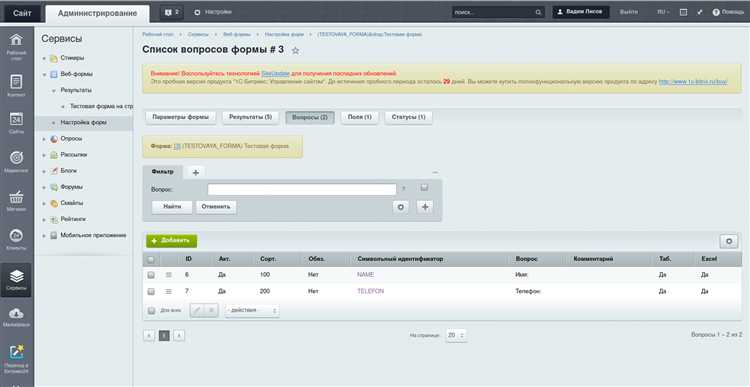Image resolution: width=750 pixels, height=387 pixels.
Task: Open the per-page count dropdown
Action: click(455, 335)
